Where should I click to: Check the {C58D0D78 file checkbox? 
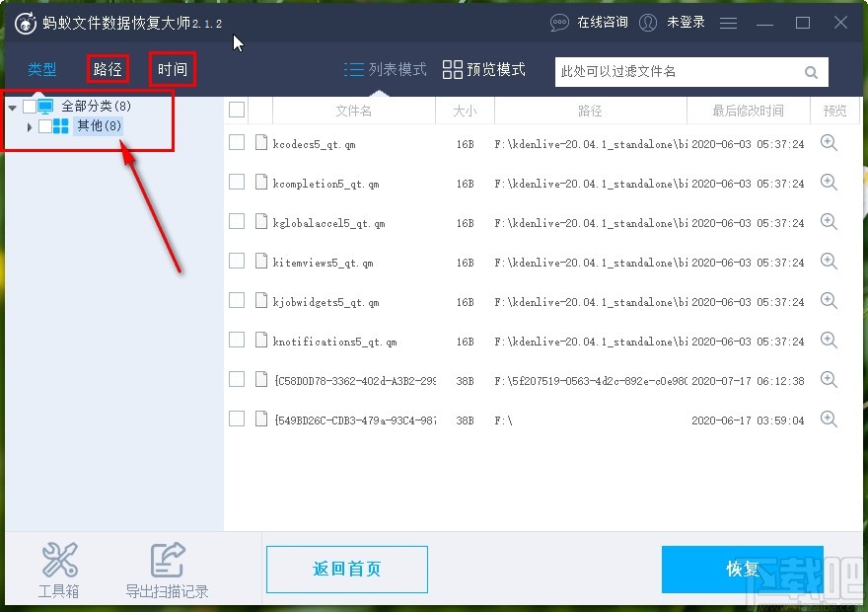click(x=237, y=379)
